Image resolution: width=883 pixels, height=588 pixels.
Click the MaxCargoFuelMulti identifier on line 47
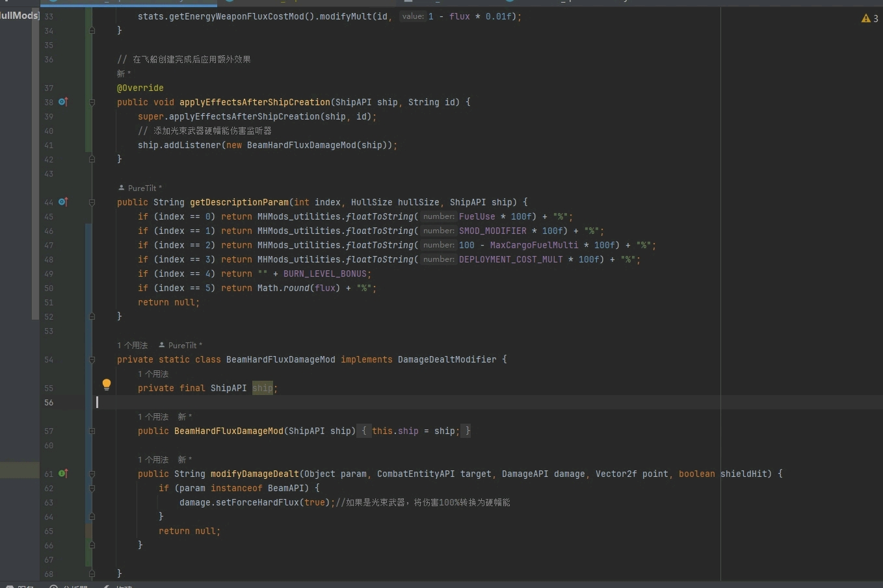click(x=534, y=245)
